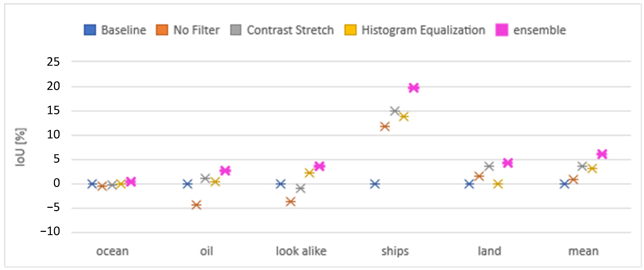Image resolution: width=644 pixels, height=270 pixels.
Task: Click the "mean" category axis label
Action: click(584, 251)
